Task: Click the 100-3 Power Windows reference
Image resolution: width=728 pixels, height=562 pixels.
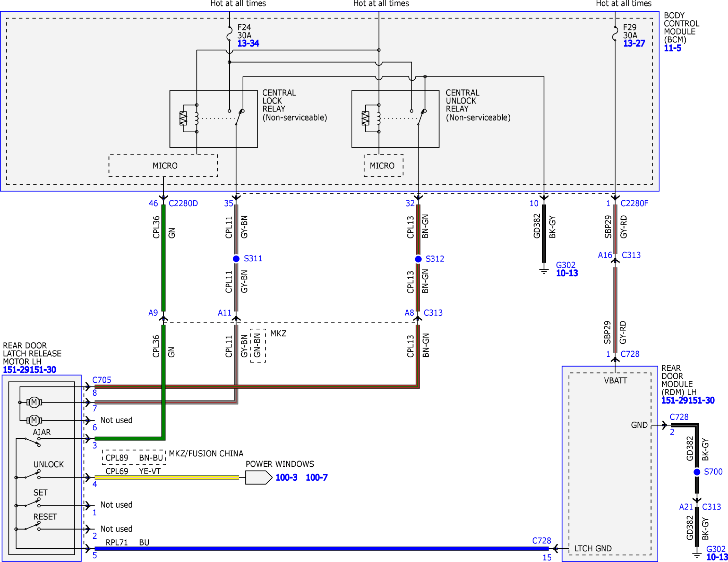Action: (x=286, y=477)
